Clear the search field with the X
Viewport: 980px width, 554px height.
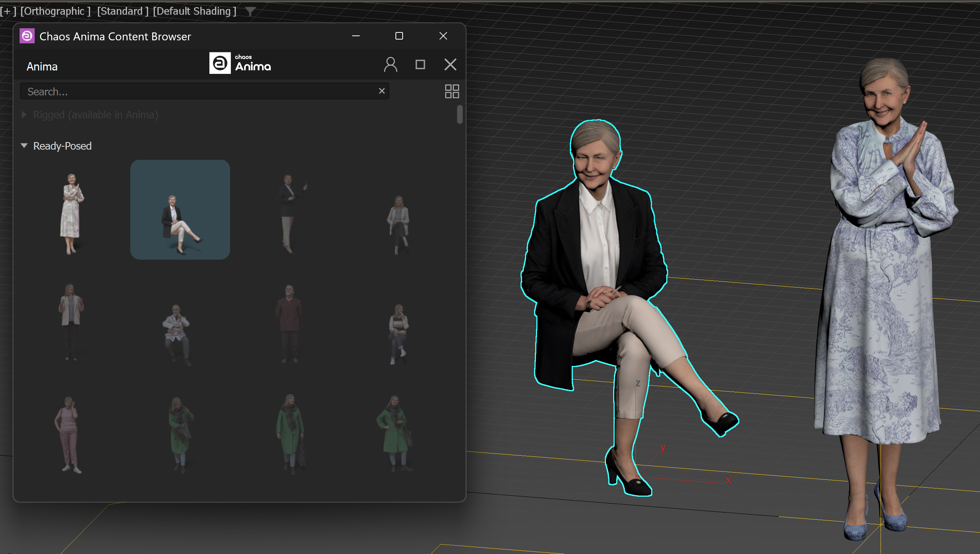(x=382, y=91)
